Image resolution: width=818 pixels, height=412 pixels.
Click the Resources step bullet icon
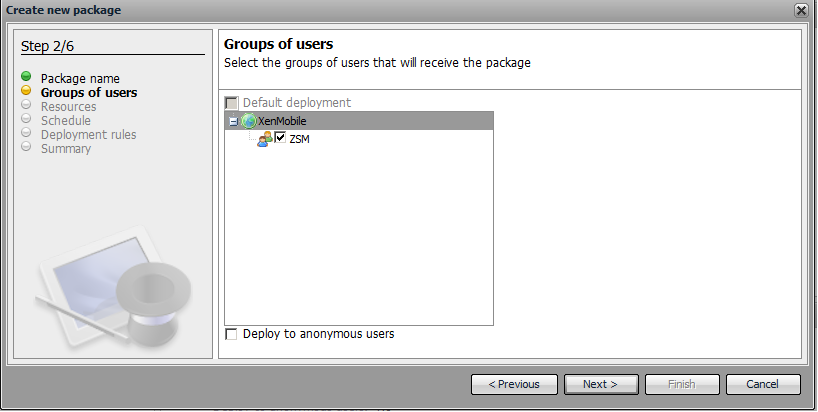point(26,105)
